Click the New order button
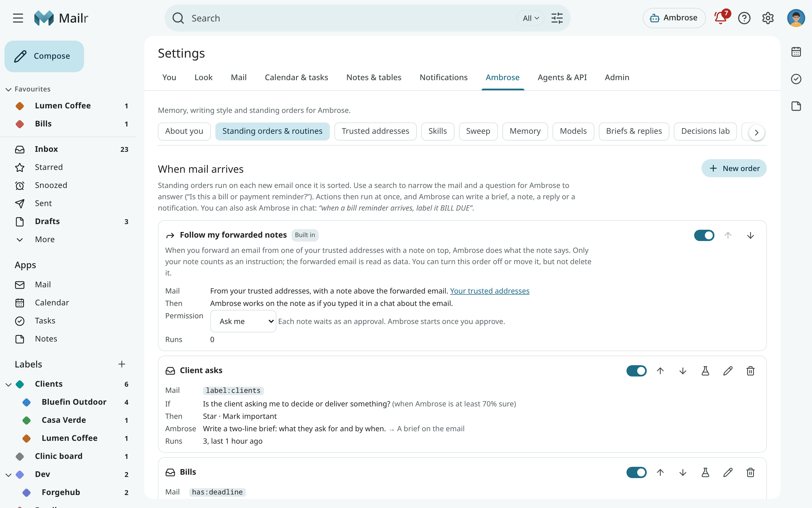The height and width of the screenshot is (508, 812). (734, 168)
